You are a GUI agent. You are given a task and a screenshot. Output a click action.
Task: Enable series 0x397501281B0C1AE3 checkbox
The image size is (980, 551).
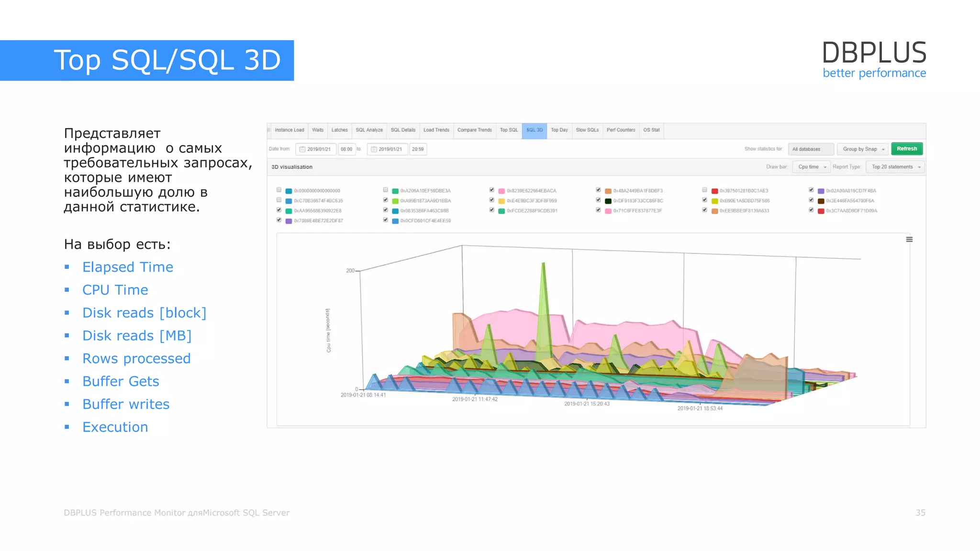pyautogui.click(x=704, y=190)
